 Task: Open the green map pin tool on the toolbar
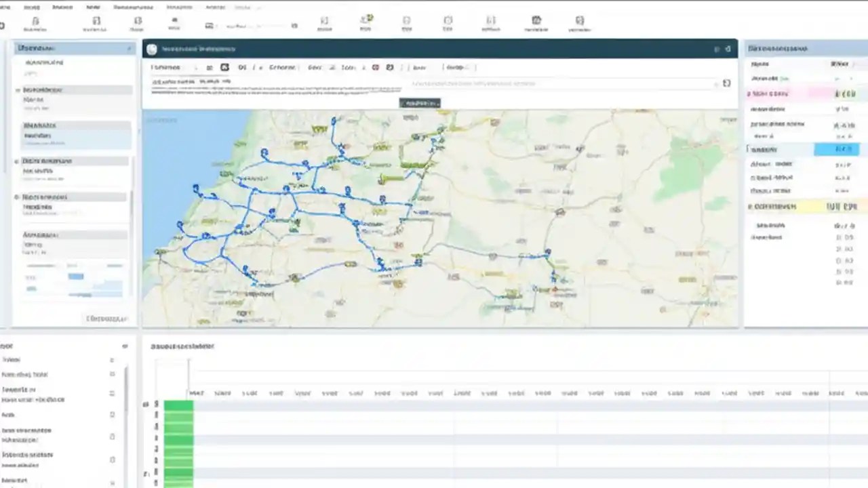(x=368, y=19)
